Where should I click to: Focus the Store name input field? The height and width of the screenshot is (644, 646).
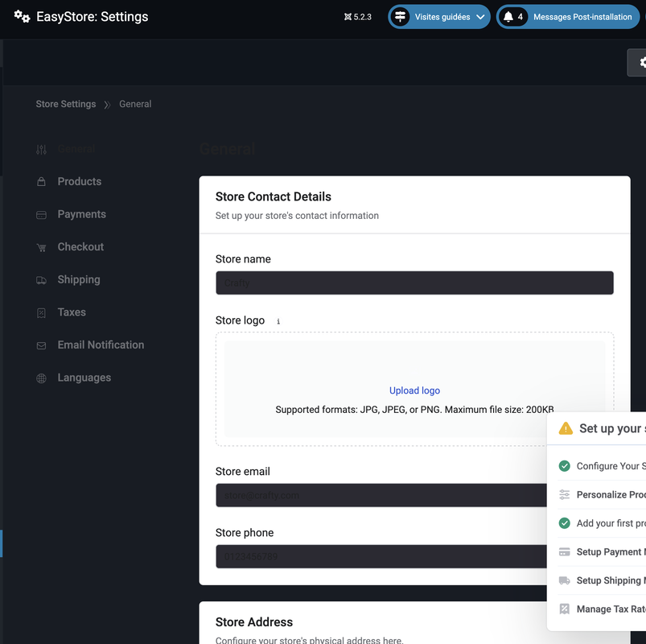tap(414, 283)
